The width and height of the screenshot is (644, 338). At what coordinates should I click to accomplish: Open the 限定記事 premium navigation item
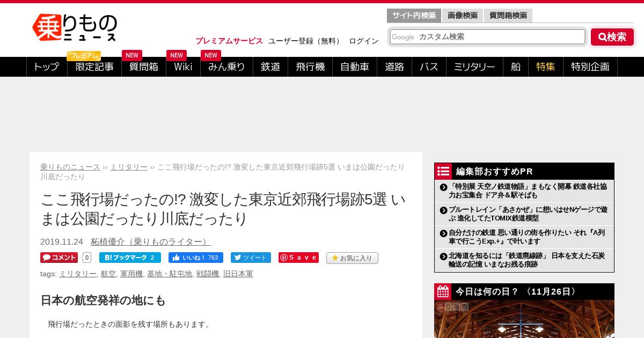[x=94, y=67]
